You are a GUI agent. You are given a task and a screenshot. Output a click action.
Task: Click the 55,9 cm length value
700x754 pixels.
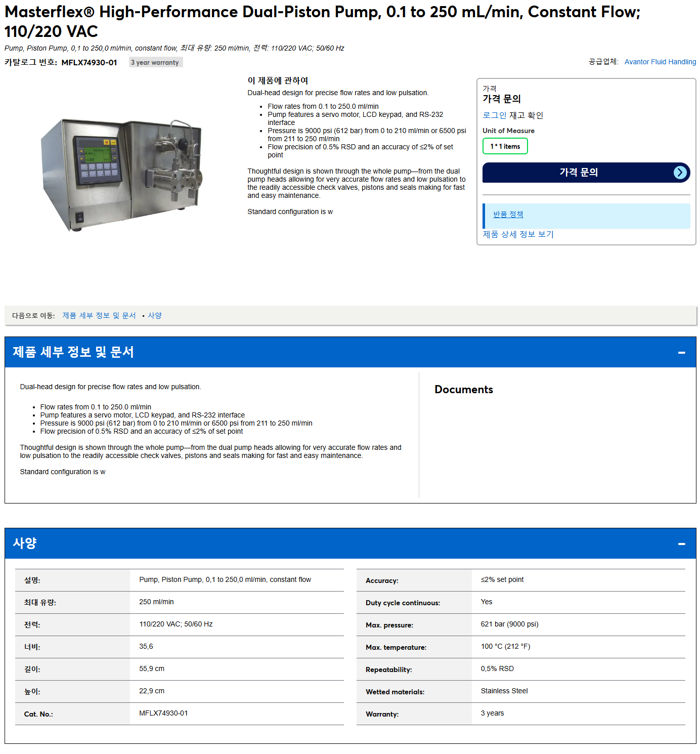(152, 668)
